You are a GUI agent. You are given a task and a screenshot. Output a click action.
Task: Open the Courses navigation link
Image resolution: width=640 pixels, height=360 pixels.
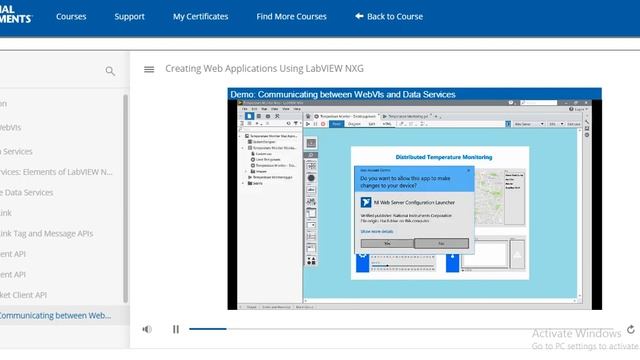[x=71, y=17]
